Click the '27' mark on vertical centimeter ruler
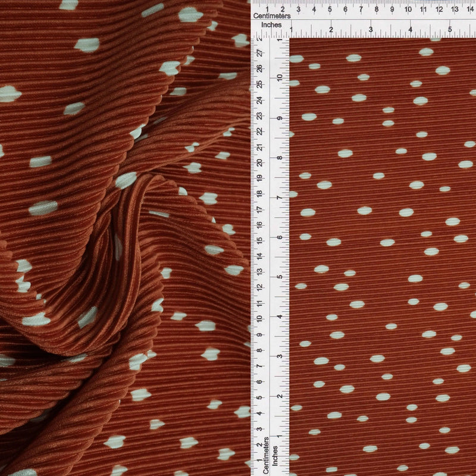Image resolution: width=476 pixels, height=476 pixels. (x=259, y=53)
